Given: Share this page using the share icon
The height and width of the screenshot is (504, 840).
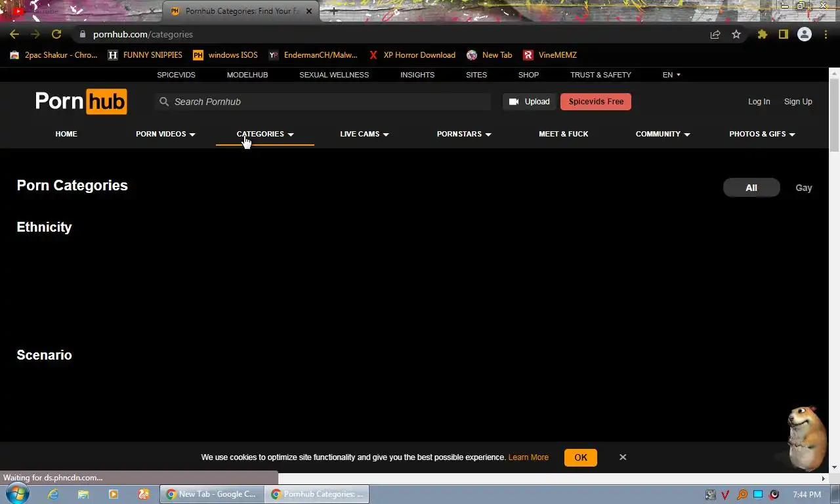Looking at the screenshot, I should tap(715, 34).
